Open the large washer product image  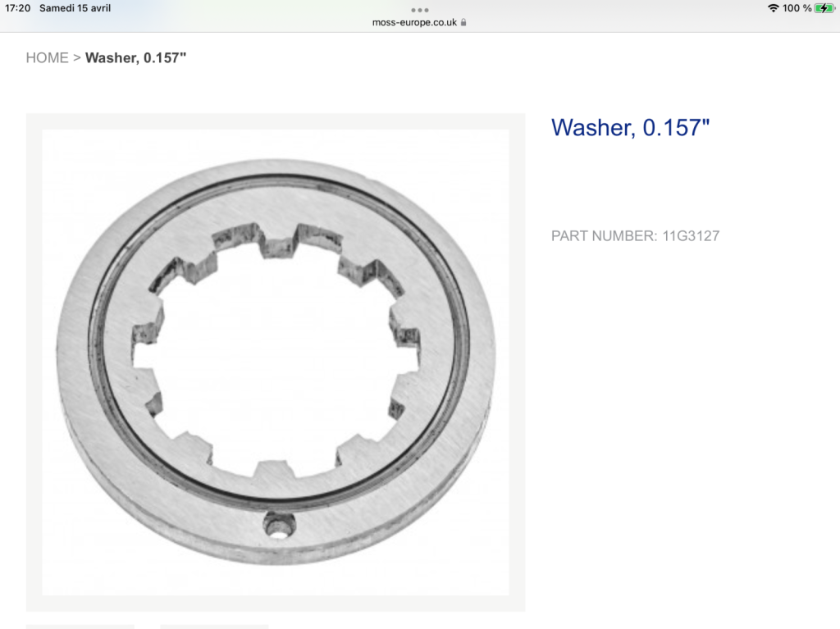click(x=276, y=362)
